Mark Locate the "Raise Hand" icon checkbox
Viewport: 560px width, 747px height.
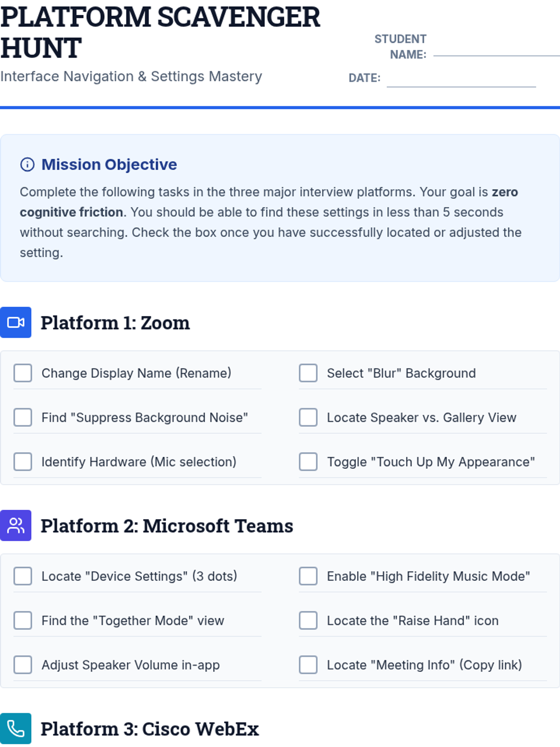click(x=308, y=620)
